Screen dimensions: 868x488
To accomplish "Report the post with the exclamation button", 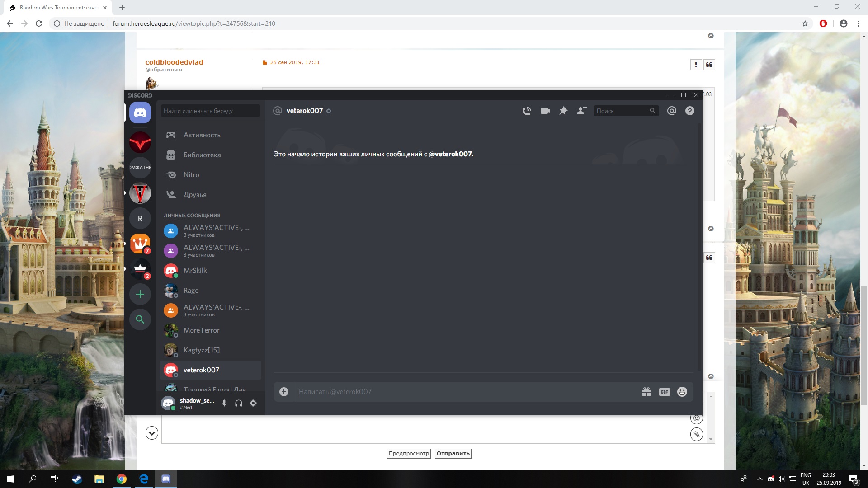I will point(696,65).
